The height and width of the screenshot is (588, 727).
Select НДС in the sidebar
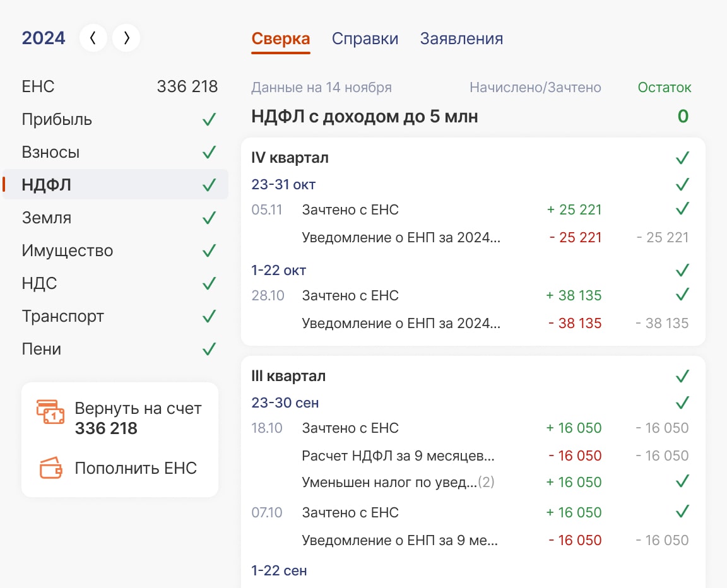120,283
